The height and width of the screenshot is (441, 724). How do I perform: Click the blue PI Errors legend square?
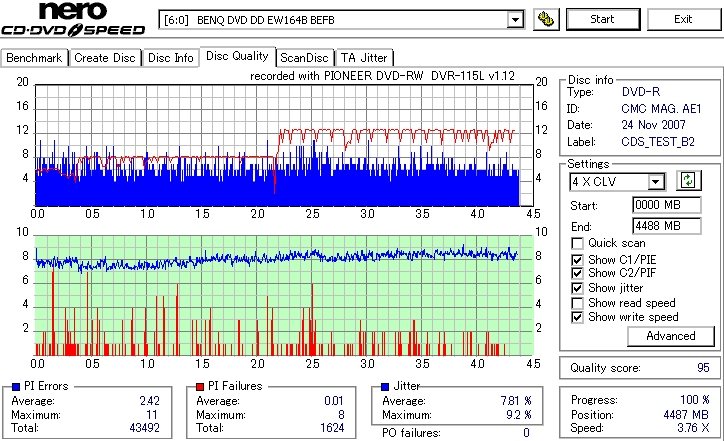tap(16, 387)
